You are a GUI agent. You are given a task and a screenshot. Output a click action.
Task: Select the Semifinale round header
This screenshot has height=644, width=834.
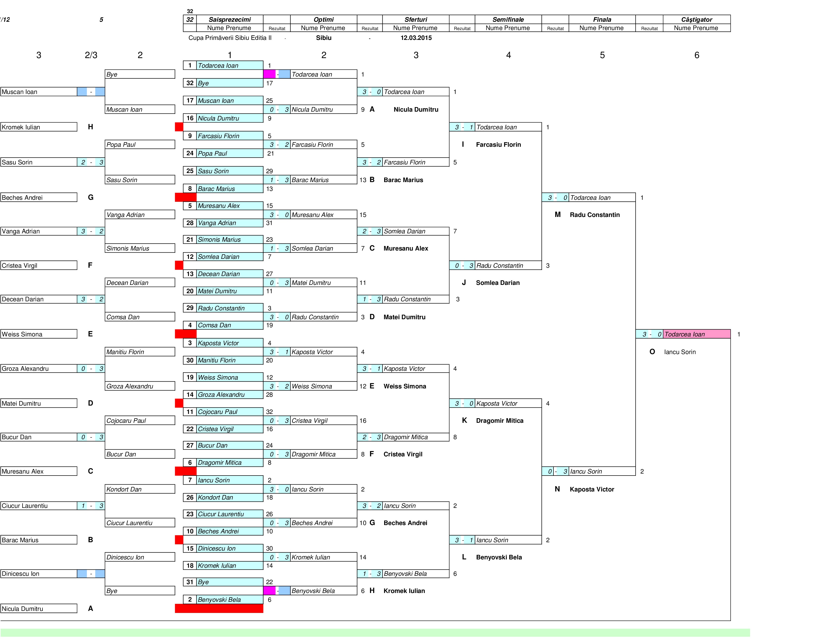(x=508, y=19)
